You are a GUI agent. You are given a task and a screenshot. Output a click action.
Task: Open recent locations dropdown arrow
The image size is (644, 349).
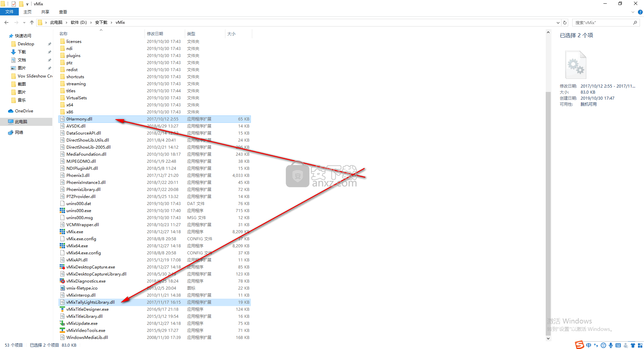[x=24, y=22]
